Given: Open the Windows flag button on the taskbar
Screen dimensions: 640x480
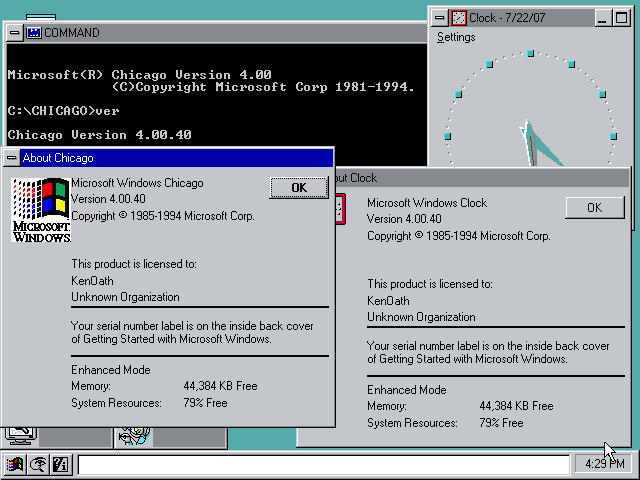Looking at the screenshot, I should (x=15, y=464).
